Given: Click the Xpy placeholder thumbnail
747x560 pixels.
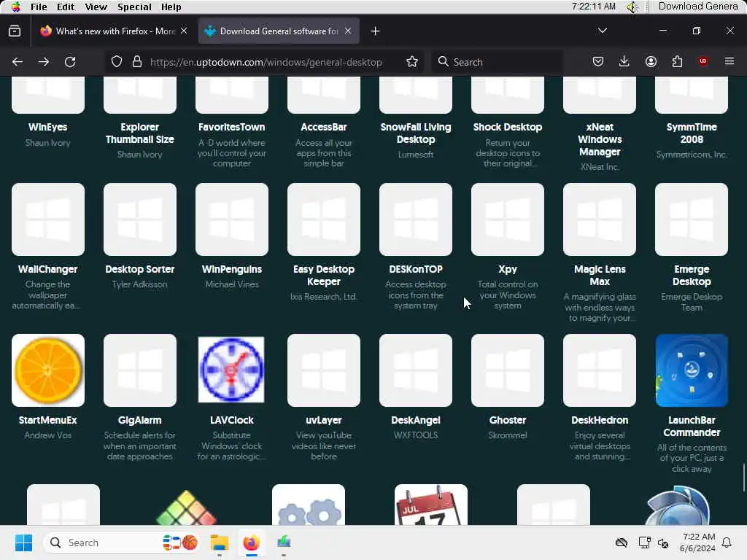Looking at the screenshot, I should [508, 219].
